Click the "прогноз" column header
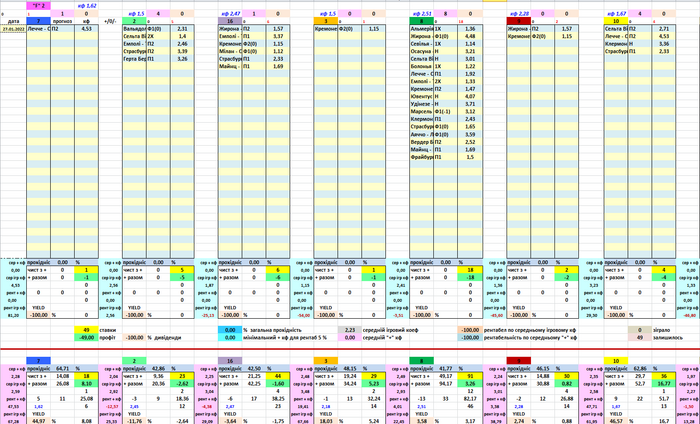The image size is (700, 424). pos(62,21)
